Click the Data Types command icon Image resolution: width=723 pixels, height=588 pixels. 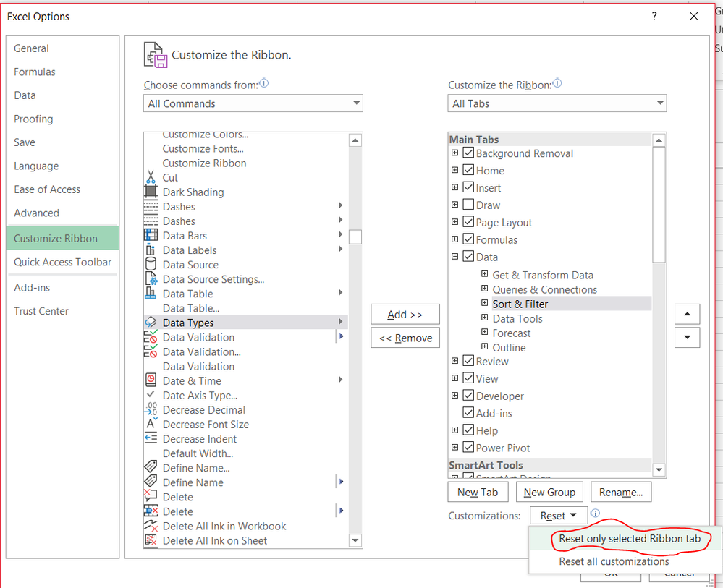click(151, 322)
